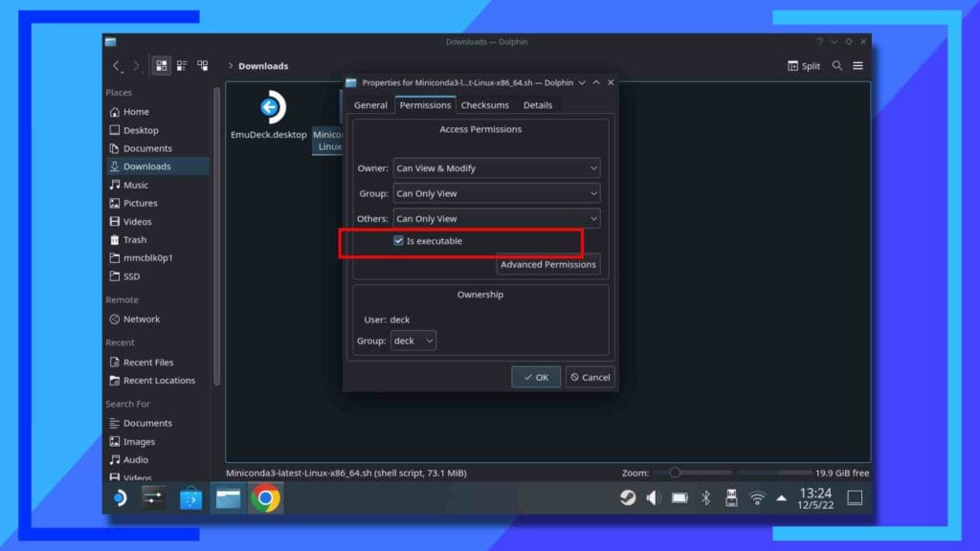
Task: Select Downloads in Places panel
Action: coord(158,166)
